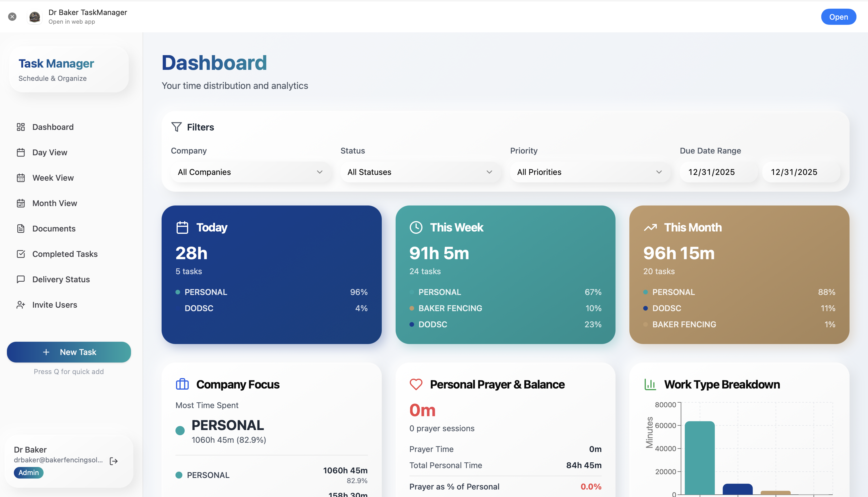
Task: Click the 96h 15m total on This Month
Action: [679, 253]
